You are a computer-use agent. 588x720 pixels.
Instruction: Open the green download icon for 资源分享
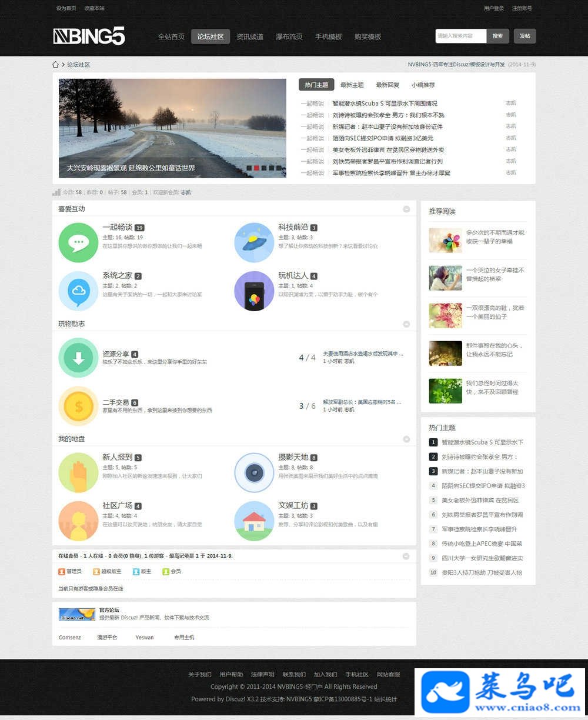coord(78,358)
